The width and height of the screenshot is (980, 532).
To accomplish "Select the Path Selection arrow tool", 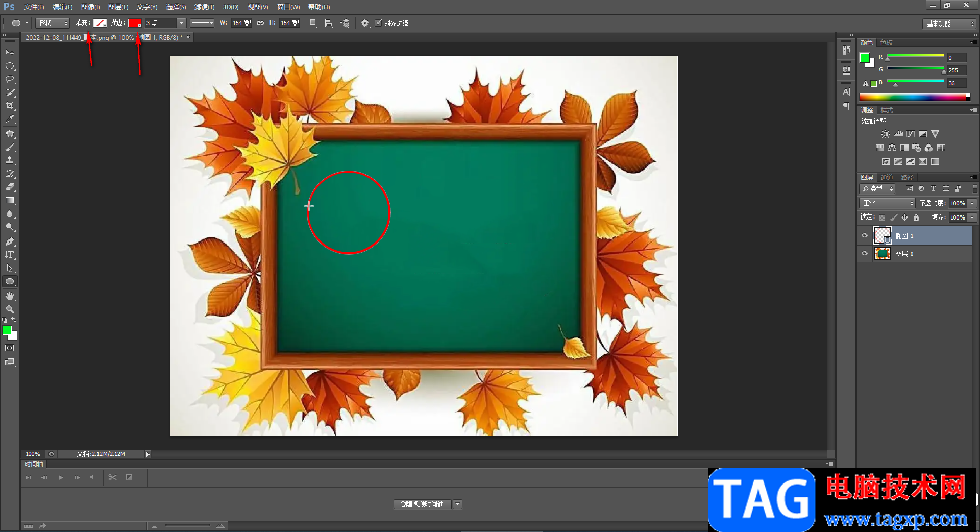I will coord(10,268).
